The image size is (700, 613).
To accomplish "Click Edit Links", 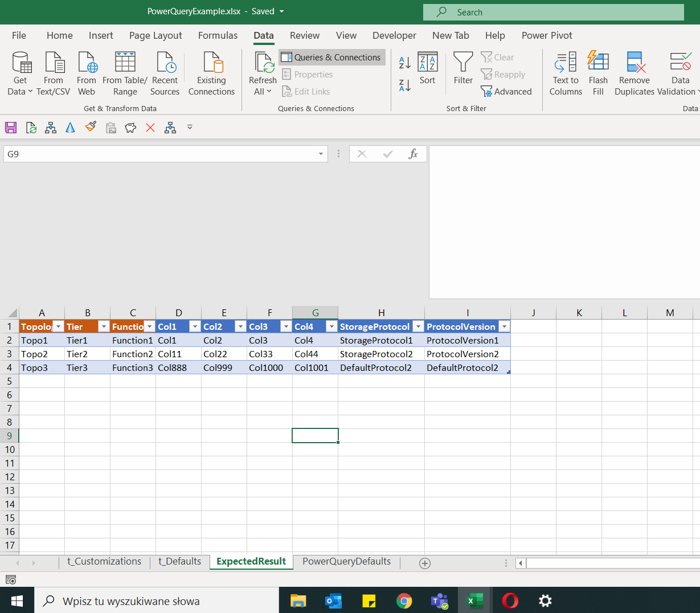I will click(x=306, y=92).
